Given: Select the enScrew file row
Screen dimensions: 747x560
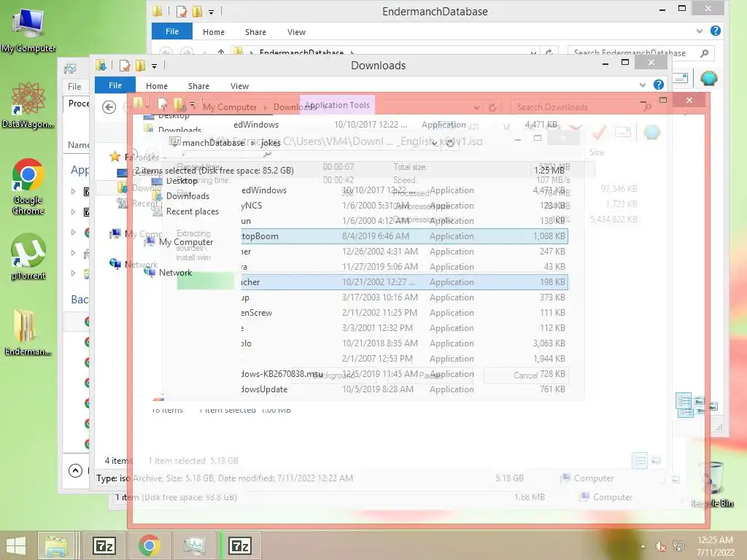Looking at the screenshot, I should (404, 313).
